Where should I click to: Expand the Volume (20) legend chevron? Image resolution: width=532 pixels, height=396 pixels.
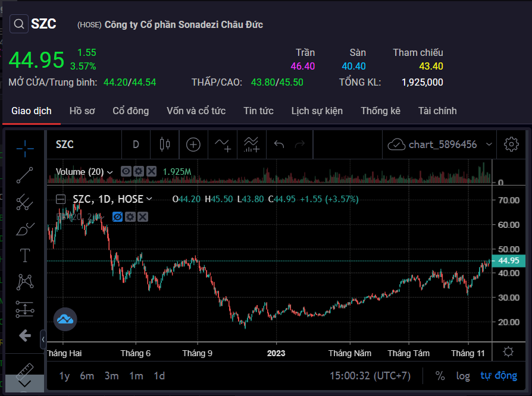click(110, 172)
